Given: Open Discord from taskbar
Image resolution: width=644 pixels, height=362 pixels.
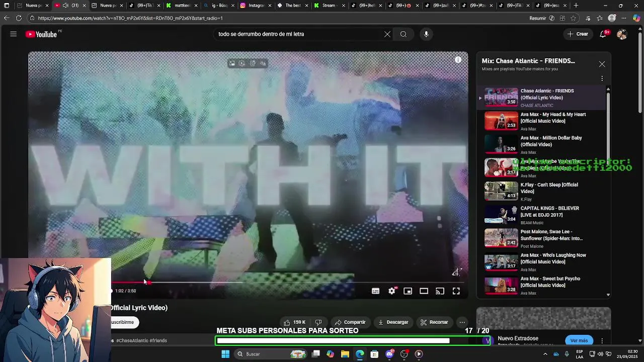Looking at the screenshot, I should [x=389, y=354].
